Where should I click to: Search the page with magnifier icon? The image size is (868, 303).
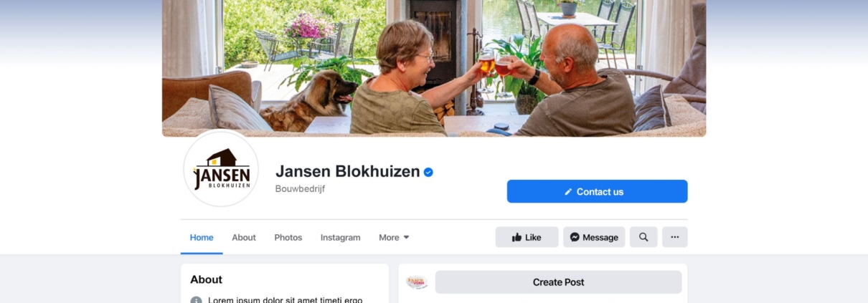click(x=643, y=237)
